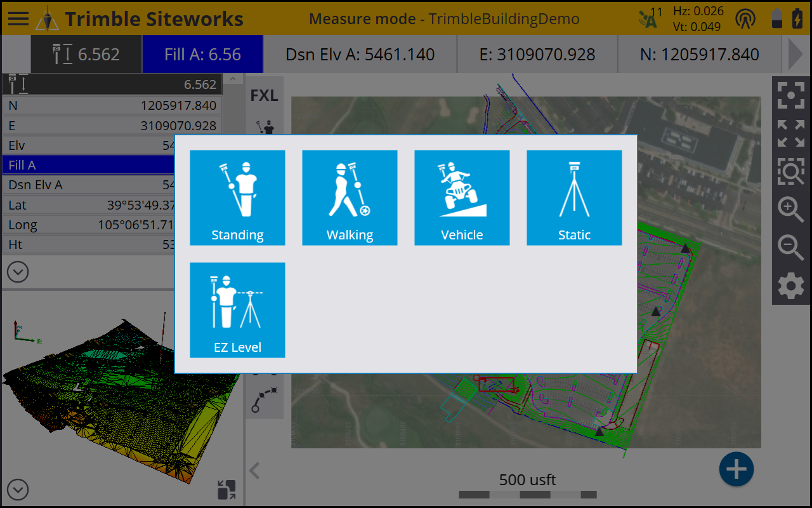Select the Dsn Elv A info bar item
Image resolution: width=812 pixels, height=508 pixels.
pos(360,55)
